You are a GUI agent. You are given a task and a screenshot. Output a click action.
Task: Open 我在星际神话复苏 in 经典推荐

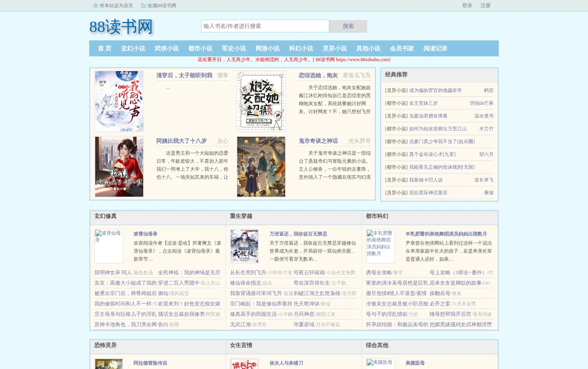click(428, 193)
